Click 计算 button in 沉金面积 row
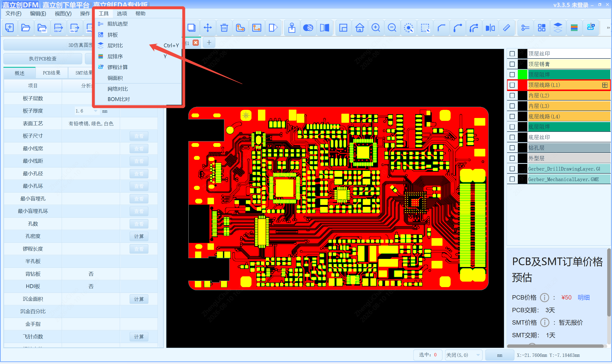Viewport: 612px width, 364px height. pos(139,299)
